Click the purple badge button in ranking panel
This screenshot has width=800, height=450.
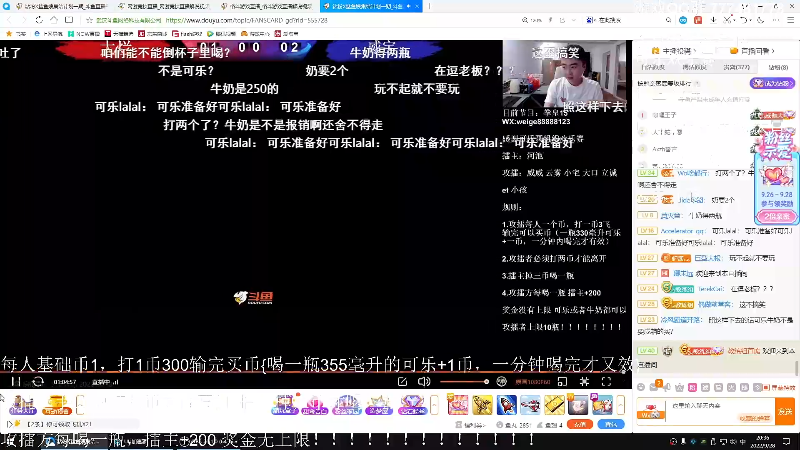coord(772,83)
